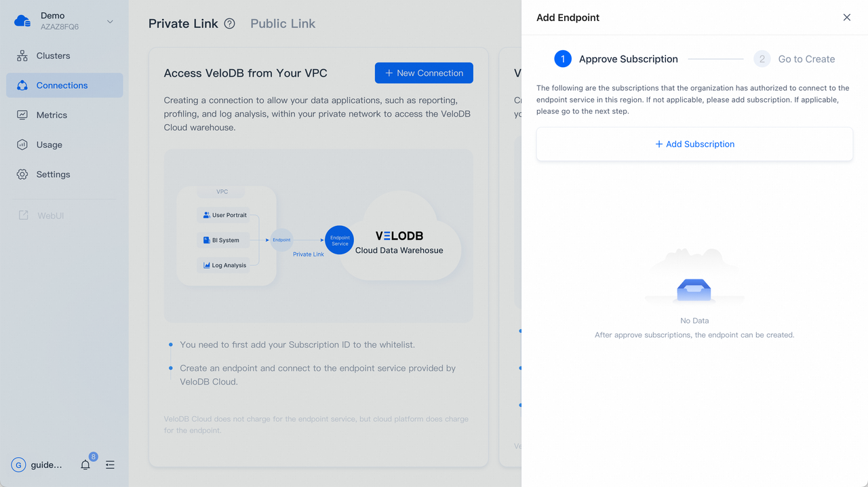Click the VeloDB cloud logo

[22, 21]
